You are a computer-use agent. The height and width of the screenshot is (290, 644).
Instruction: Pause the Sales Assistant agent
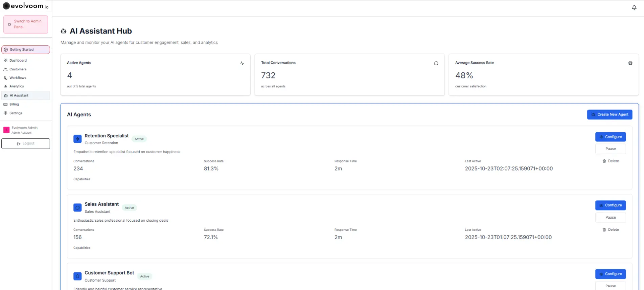pyautogui.click(x=611, y=218)
